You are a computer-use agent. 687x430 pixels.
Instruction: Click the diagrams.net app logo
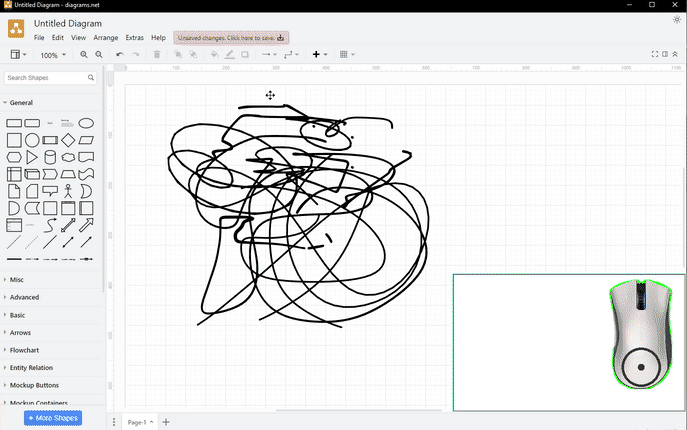tap(16, 28)
